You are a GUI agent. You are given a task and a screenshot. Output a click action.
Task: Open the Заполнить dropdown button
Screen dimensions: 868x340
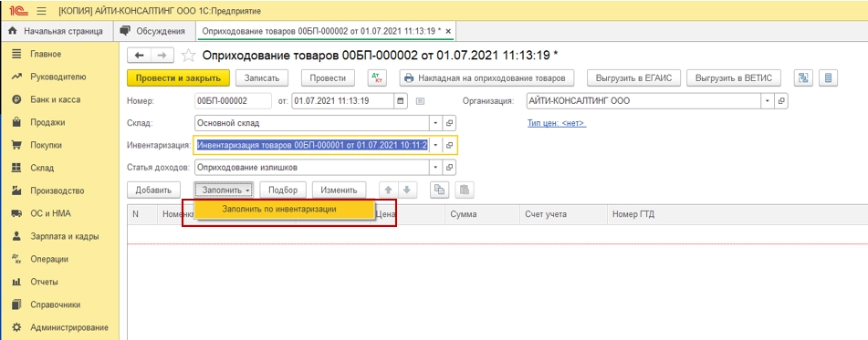[224, 190]
